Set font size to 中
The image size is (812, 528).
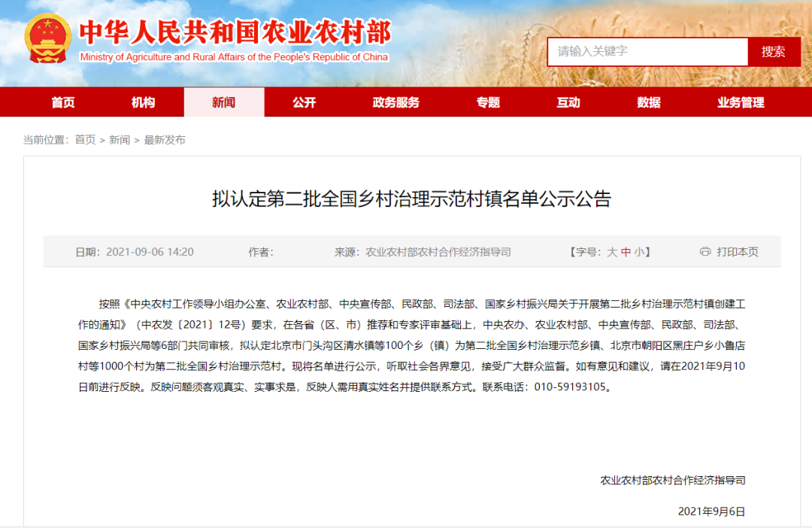pyautogui.click(x=626, y=252)
